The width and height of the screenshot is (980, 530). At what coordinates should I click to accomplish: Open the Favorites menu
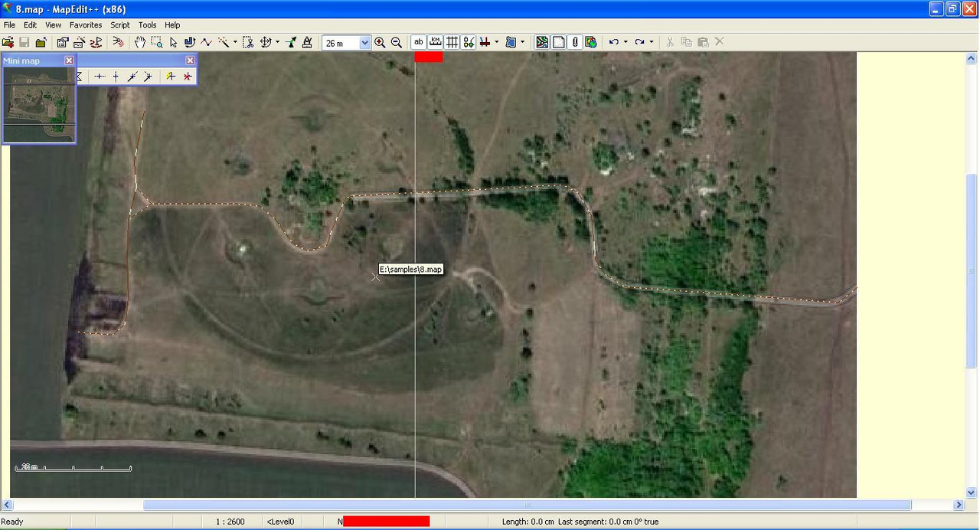click(86, 25)
